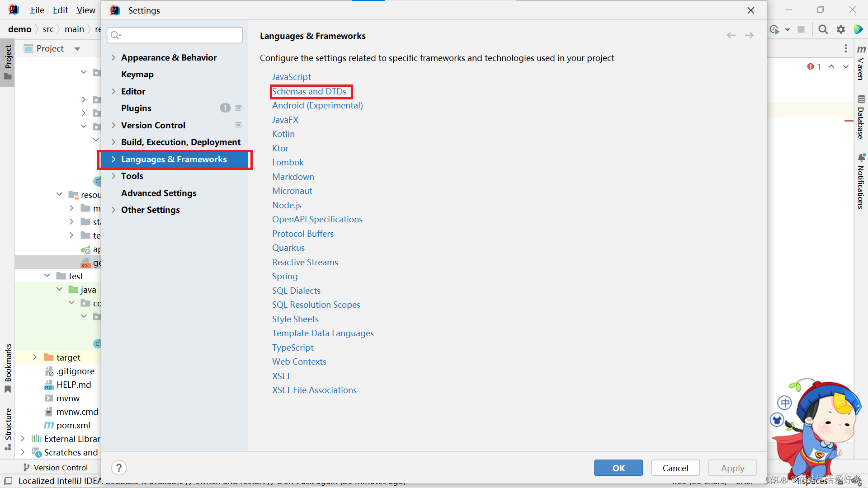Open the Kotlin framework settings
868x488 pixels.
283,134
